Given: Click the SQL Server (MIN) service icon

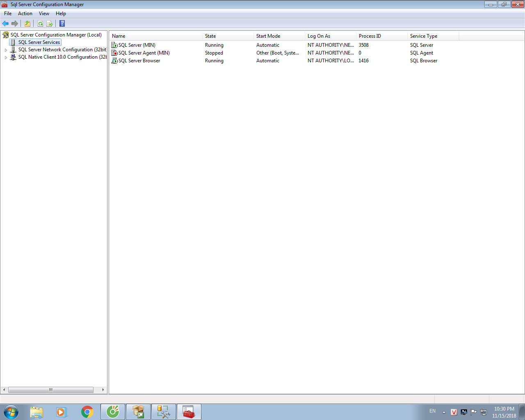Looking at the screenshot, I should (114, 45).
